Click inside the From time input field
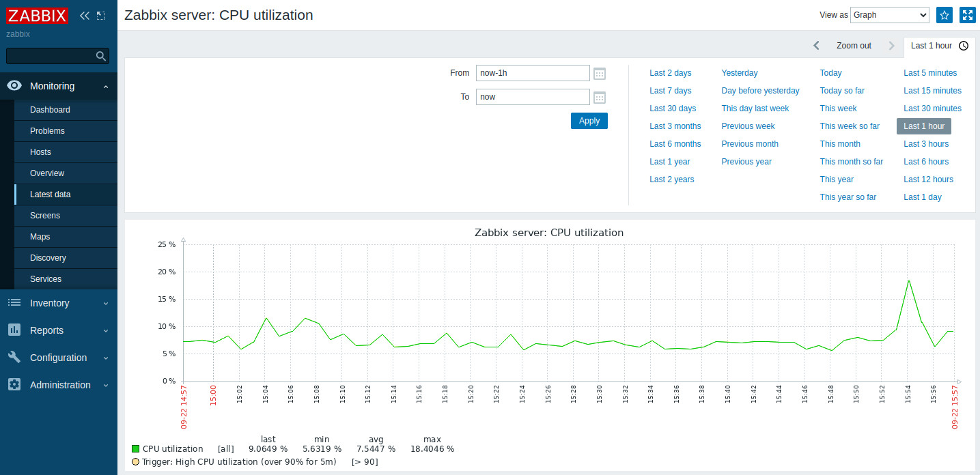The height and width of the screenshot is (475, 980). [x=533, y=73]
